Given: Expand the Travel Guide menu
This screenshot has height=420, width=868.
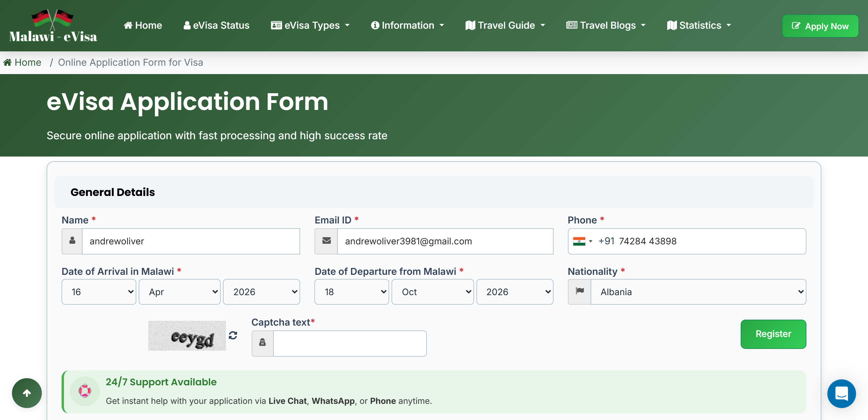Looking at the screenshot, I should (505, 25).
